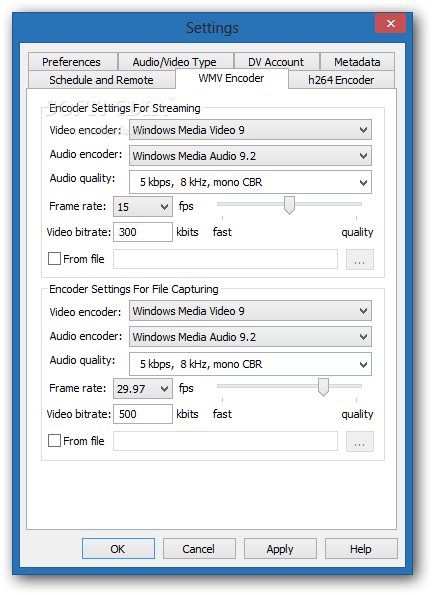Open Help for the settings dialog
The width and height of the screenshot is (433, 595).
click(x=361, y=549)
